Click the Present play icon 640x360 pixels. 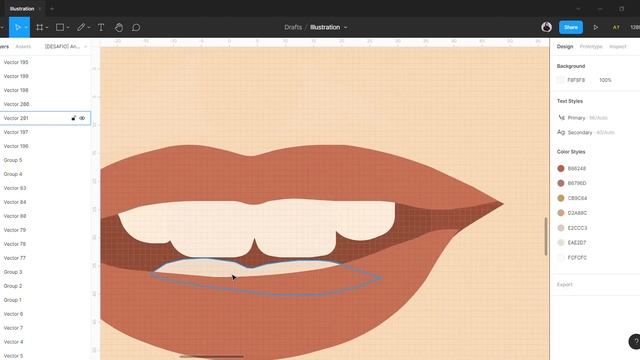pyautogui.click(x=596, y=27)
